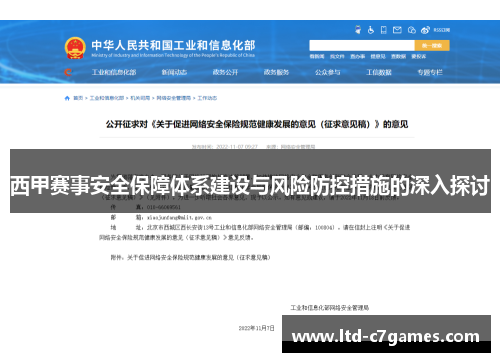Click 网络安全管理局 in breadcrumb
This screenshot has width=500, height=362.
tap(174, 98)
